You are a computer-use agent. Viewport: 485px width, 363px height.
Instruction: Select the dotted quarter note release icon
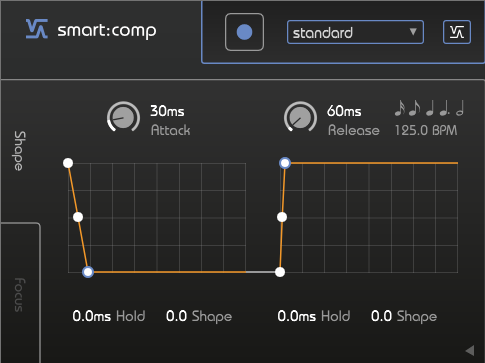(445, 108)
